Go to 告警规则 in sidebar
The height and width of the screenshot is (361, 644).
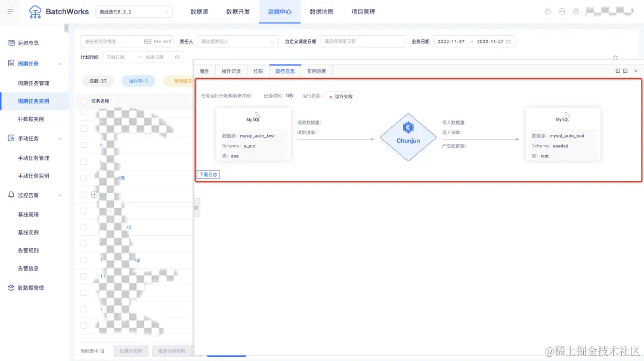tap(28, 251)
